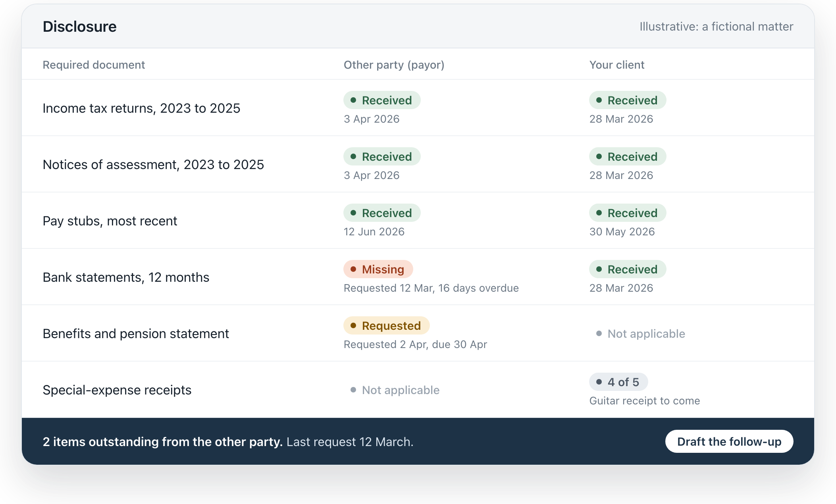The height and width of the screenshot is (504, 836).
Task: Click the Draft the follow-up button
Action: click(x=729, y=441)
